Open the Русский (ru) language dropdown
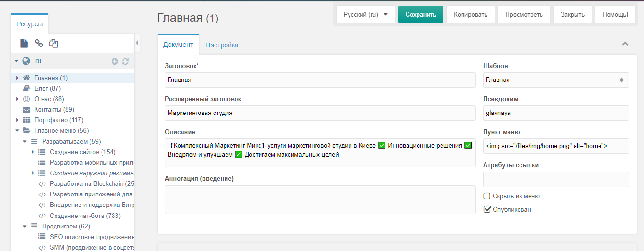644x251 pixels. pyautogui.click(x=365, y=14)
